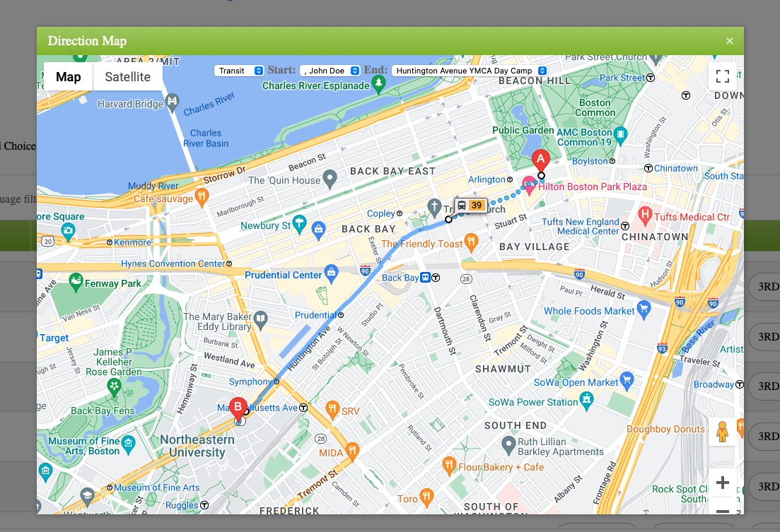This screenshot has height=532, width=780.
Task: Click the Prudential Center shopping pin
Action: (331, 273)
